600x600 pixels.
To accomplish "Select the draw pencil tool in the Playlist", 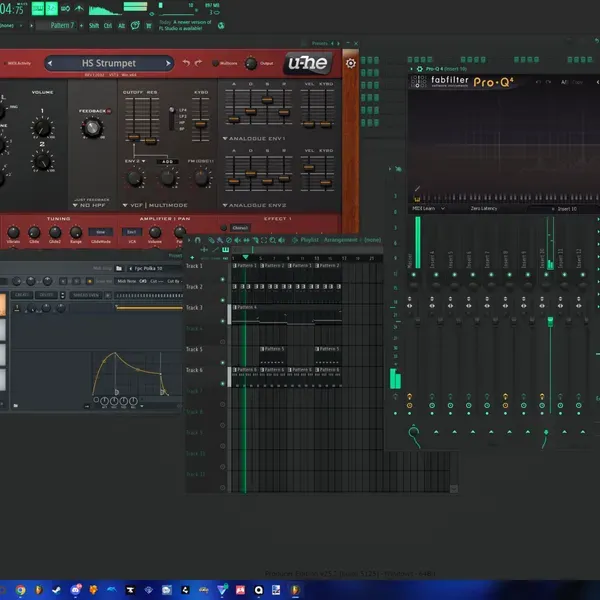I will [x=211, y=240].
